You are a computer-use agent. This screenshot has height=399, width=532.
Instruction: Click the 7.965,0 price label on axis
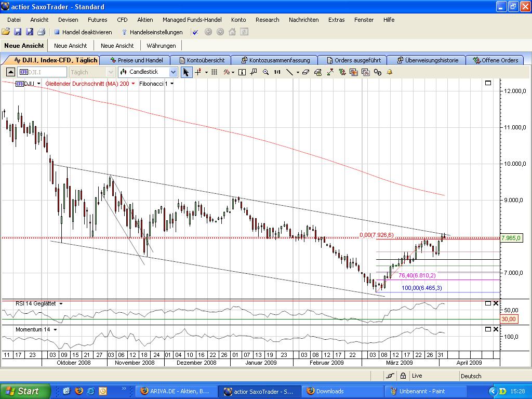click(x=511, y=238)
